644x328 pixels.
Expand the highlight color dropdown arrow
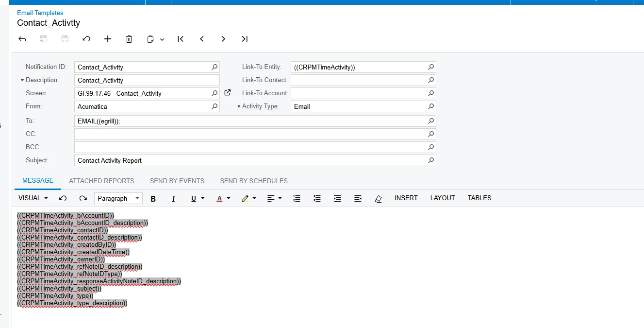pos(254,198)
